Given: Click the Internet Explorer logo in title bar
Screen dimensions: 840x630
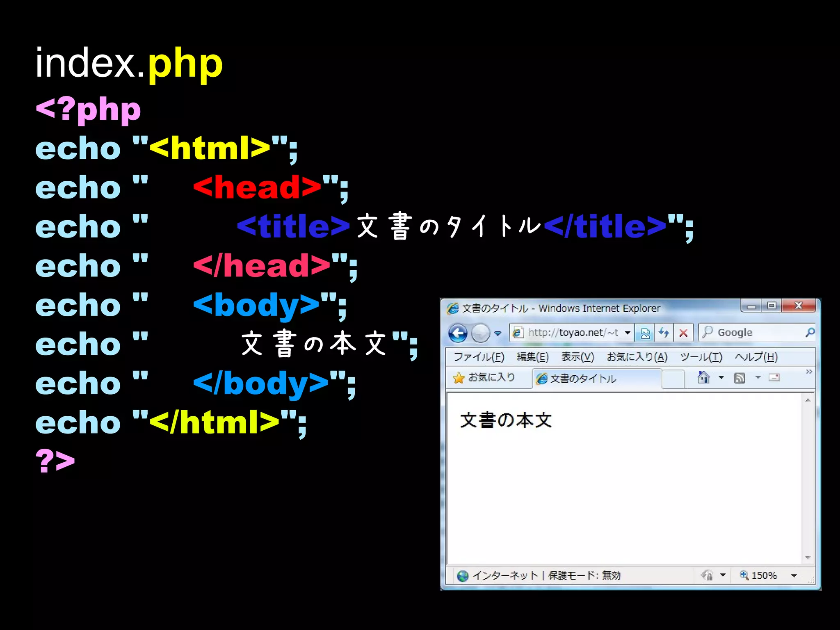Looking at the screenshot, I should [453, 308].
